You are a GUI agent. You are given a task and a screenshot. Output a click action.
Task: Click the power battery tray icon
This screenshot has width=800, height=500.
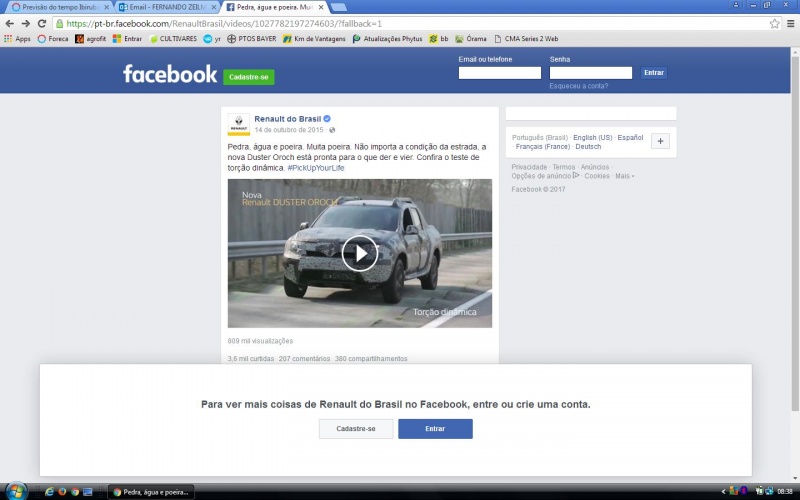(x=759, y=491)
